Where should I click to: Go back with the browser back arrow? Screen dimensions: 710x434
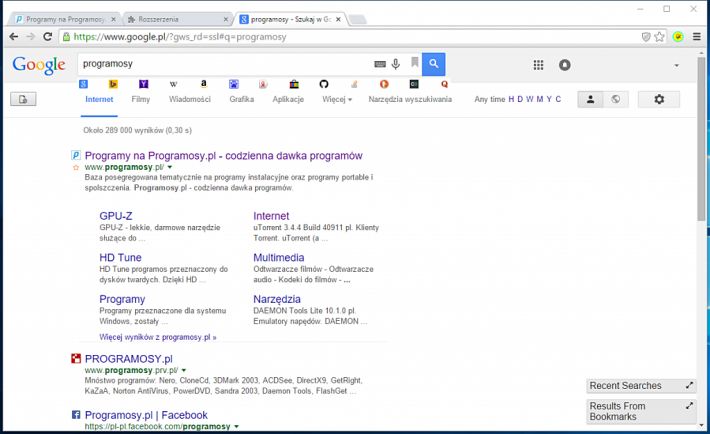pos(14,37)
